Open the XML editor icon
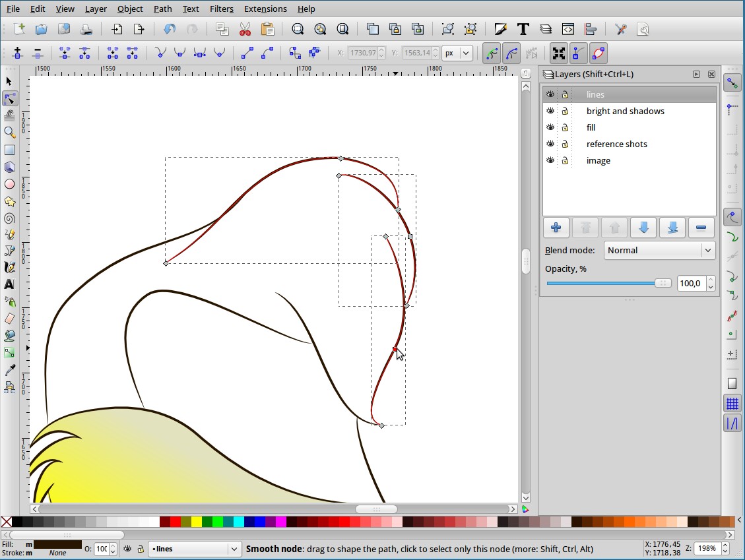Image resolution: width=745 pixels, height=560 pixels. [568, 29]
